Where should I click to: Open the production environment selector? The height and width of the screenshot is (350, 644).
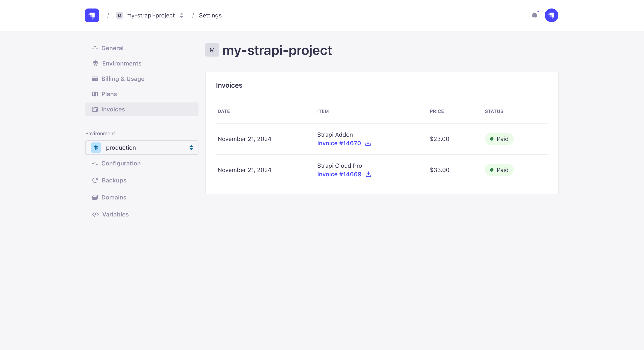tap(141, 148)
